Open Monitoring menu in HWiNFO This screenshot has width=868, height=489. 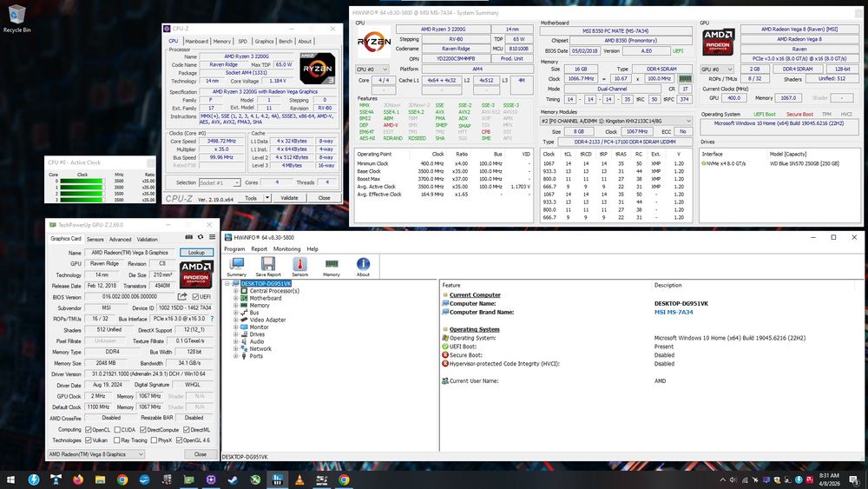point(286,249)
